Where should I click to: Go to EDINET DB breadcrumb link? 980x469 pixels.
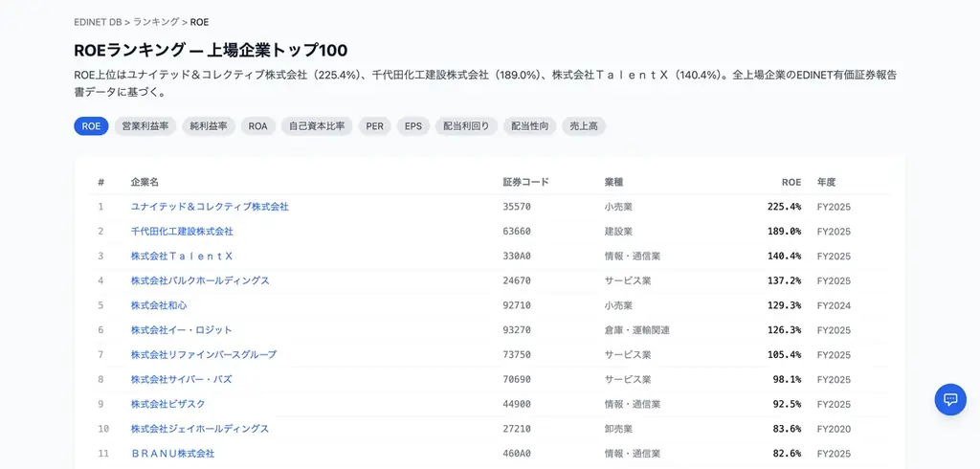coord(98,22)
